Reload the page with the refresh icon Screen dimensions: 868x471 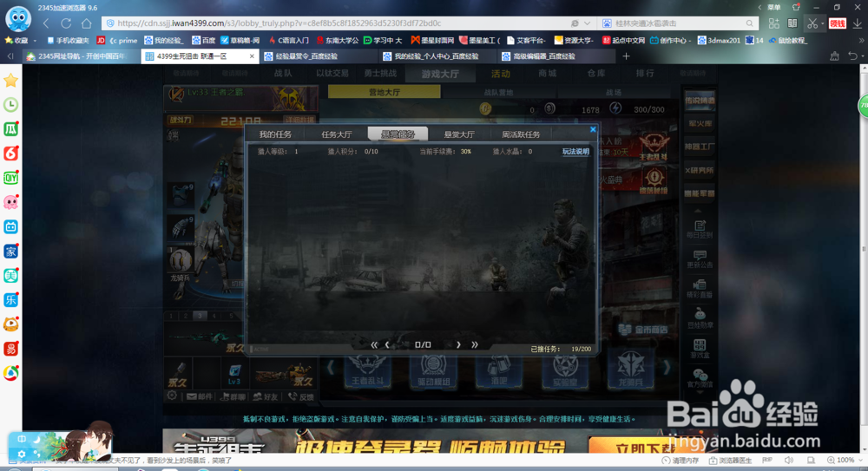coord(66,23)
